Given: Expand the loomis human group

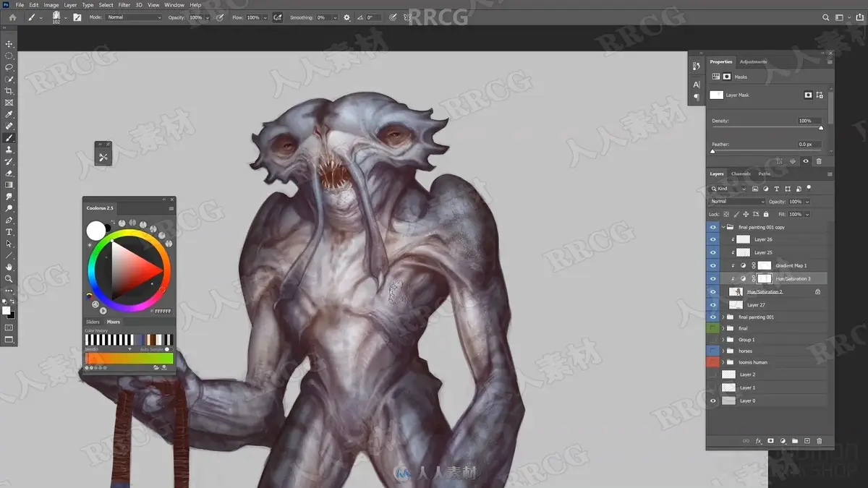Looking at the screenshot, I should point(723,362).
